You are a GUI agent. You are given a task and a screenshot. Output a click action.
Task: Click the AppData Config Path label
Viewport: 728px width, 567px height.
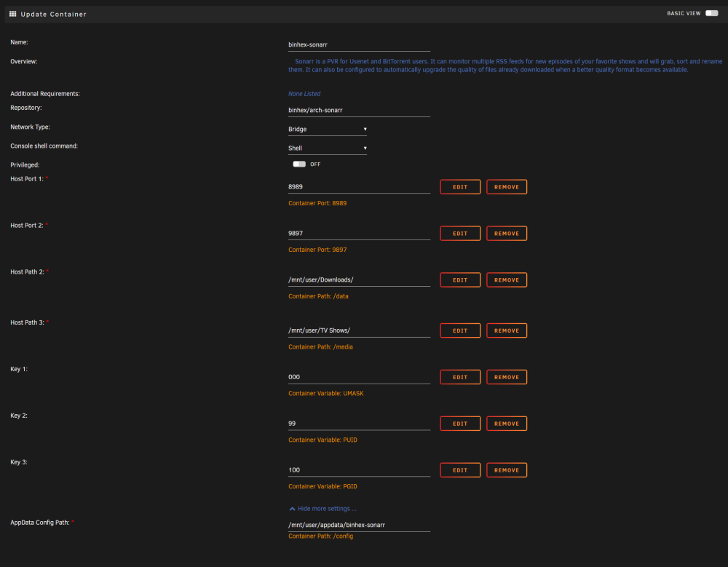point(40,523)
